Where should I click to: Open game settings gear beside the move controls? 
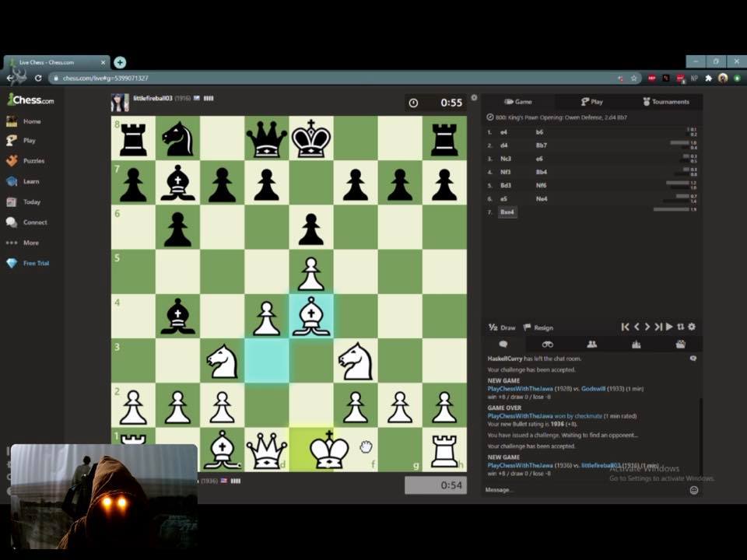coord(692,327)
